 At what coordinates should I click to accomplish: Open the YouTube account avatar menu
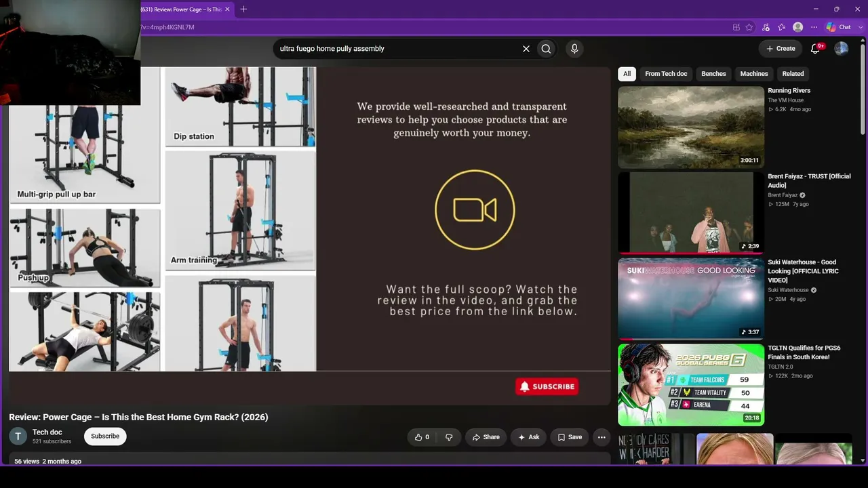click(841, 49)
